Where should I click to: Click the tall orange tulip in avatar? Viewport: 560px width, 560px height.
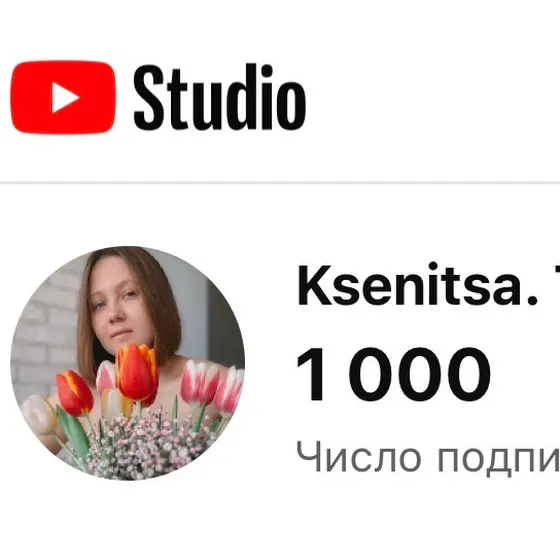point(138,371)
